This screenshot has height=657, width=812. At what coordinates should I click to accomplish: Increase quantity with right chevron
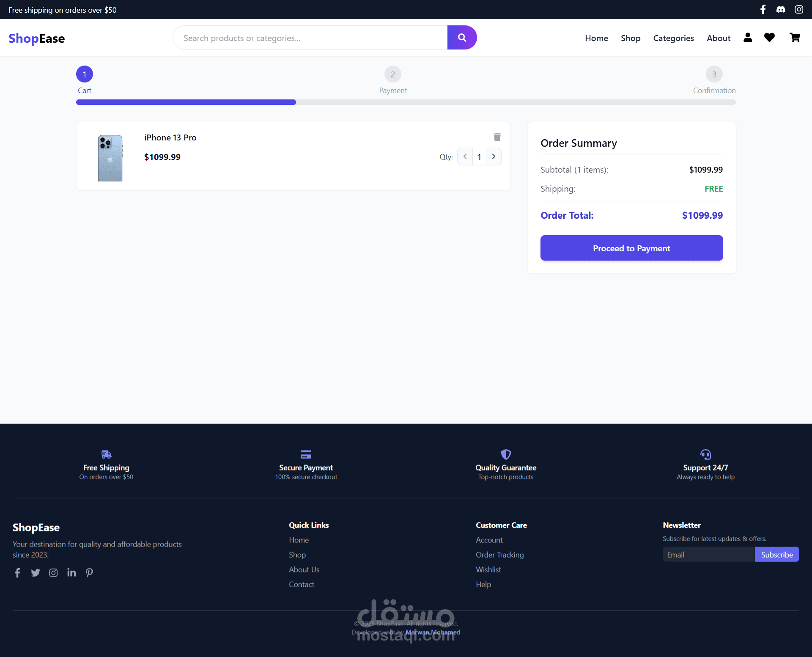pyautogui.click(x=494, y=157)
